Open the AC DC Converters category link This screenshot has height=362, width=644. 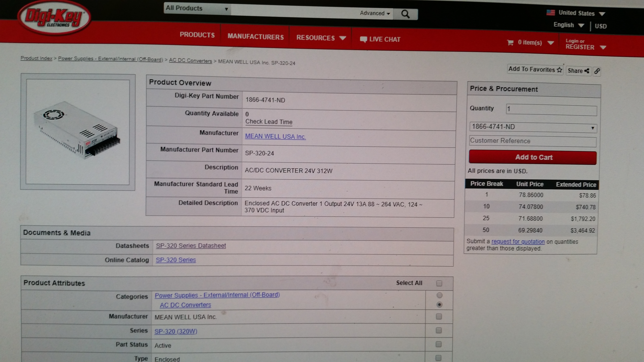pyautogui.click(x=185, y=305)
